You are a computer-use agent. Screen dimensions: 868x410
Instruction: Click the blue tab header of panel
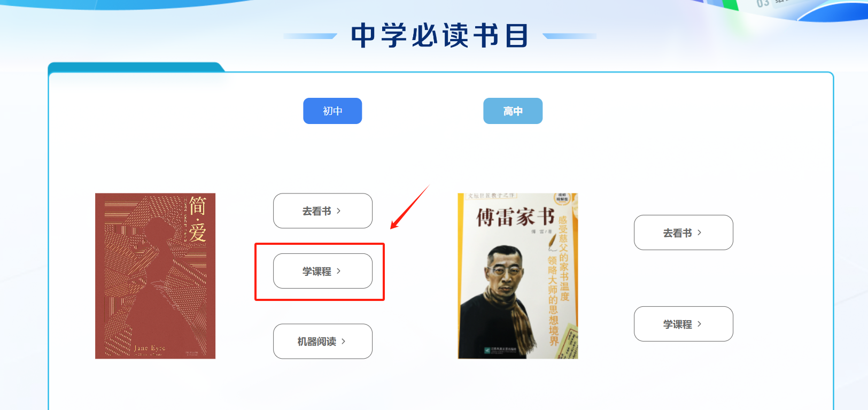tap(136, 67)
